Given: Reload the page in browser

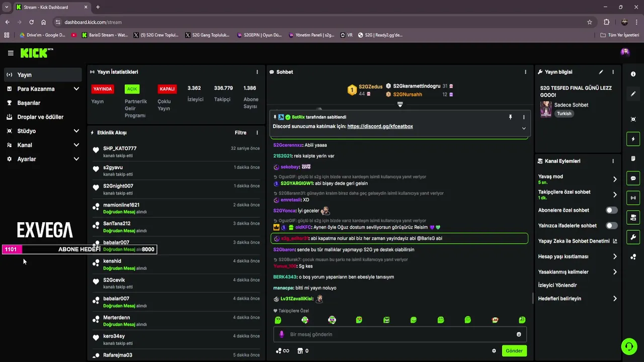Looking at the screenshot, I should (31, 22).
